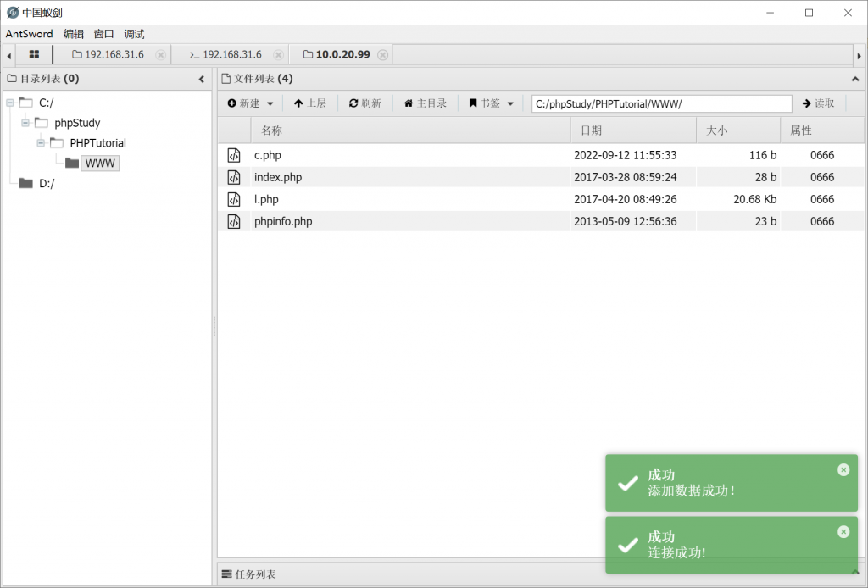Dismiss the 连接成功 notification
This screenshot has width=868, height=588.
click(843, 532)
